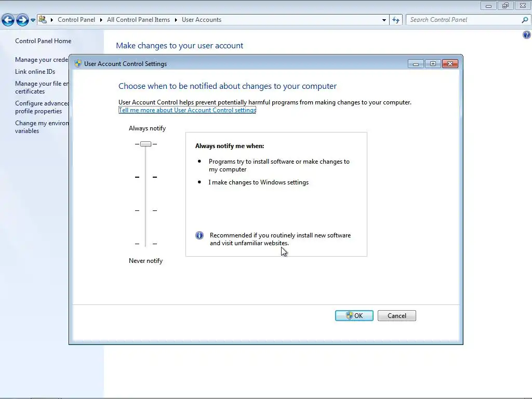Click the Refresh button in address bar
The image size is (532, 399).
(x=396, y=20)
